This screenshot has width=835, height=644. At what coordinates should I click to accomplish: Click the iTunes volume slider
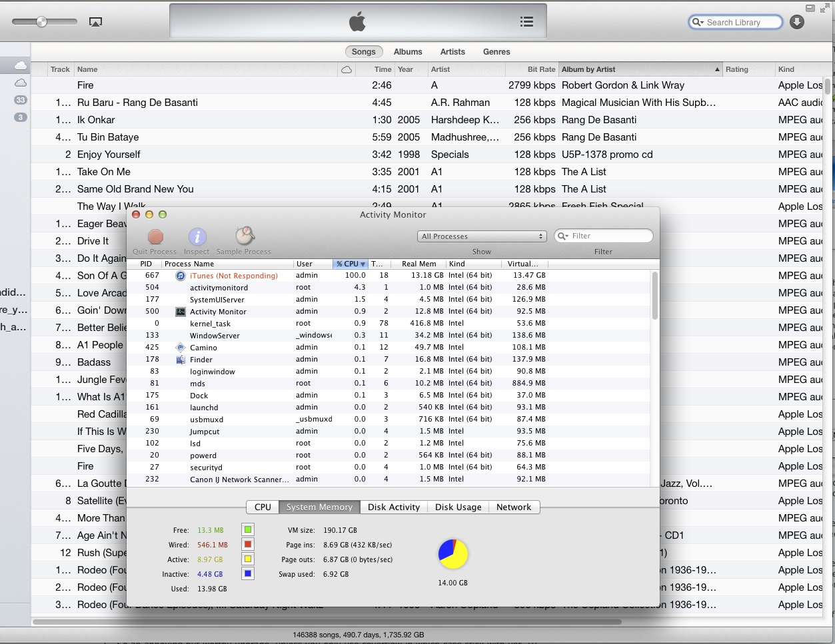42,22
